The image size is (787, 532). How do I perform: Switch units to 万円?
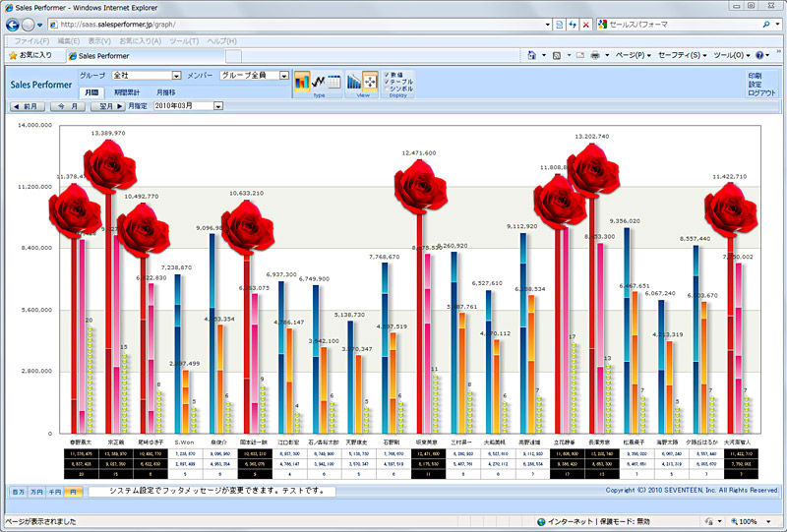[x=36, y=492]
